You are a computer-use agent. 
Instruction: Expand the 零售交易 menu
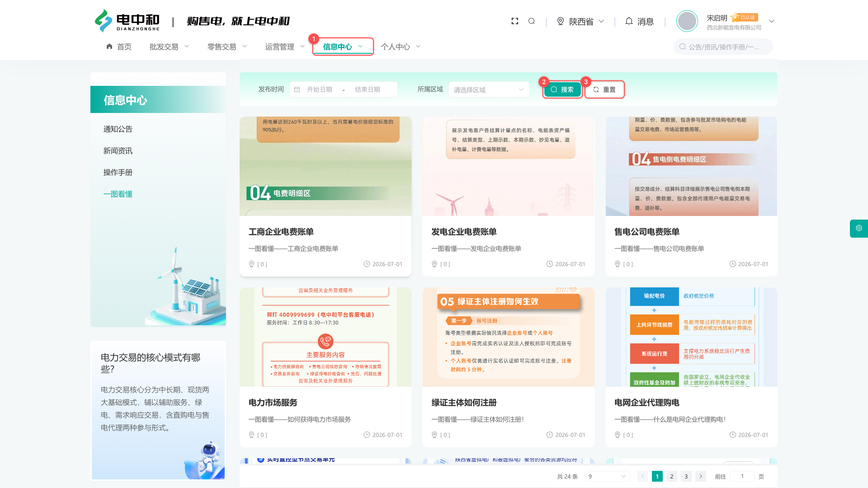click(227, 47)
